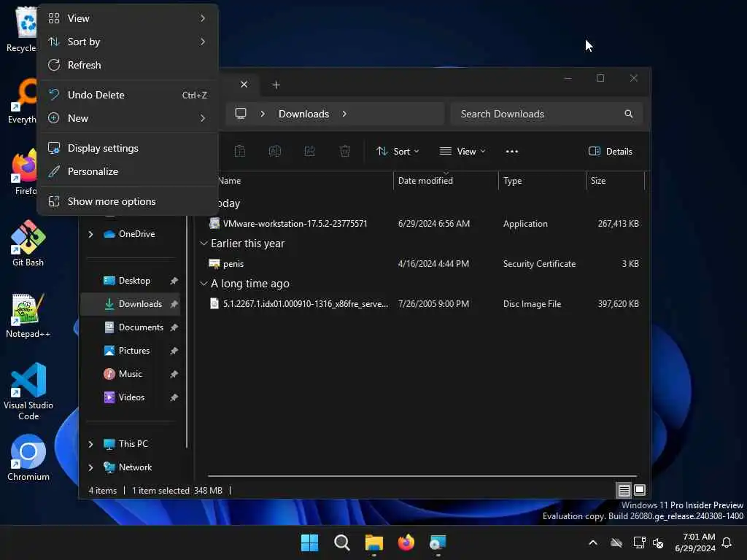Click File Explorer on the taskbar

[374, 542]
